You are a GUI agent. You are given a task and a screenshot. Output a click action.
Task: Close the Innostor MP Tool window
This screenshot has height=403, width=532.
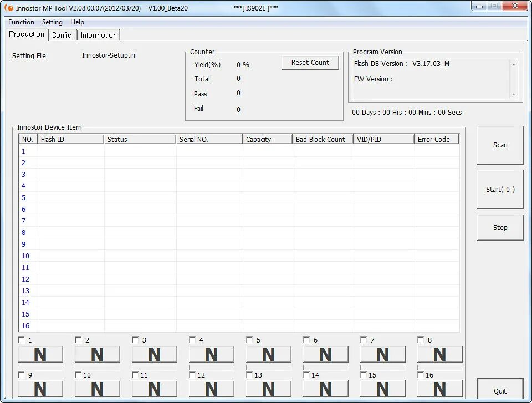click(515, 6)
